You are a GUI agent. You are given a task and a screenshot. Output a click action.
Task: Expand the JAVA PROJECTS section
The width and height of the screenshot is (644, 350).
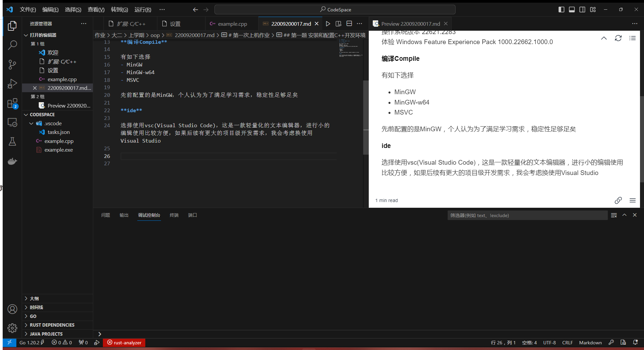click(57, 334)
